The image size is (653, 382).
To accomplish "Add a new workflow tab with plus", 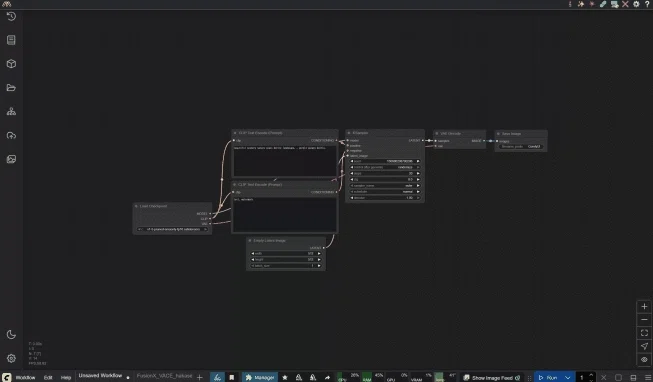I will pos(200,377).
